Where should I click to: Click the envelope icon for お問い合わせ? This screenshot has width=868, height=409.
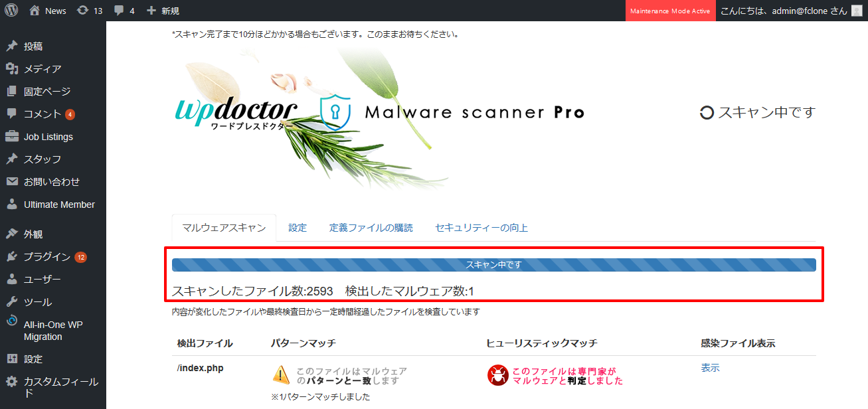tap(11, 182)
